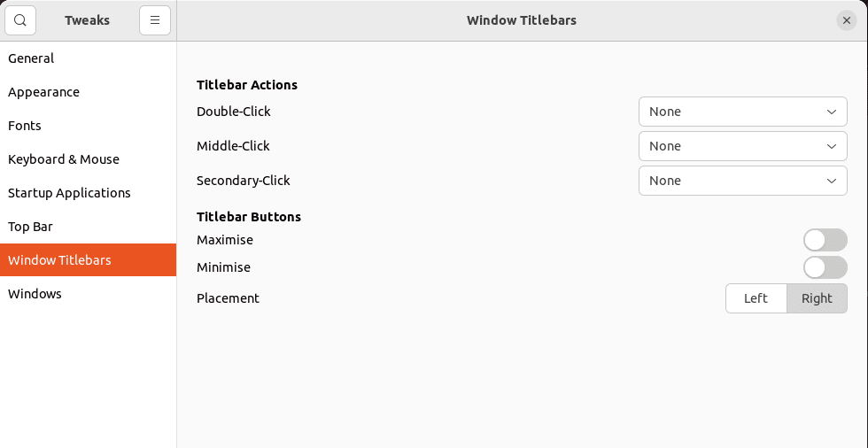Click the Double-Click dropdown chevron arrow
The height and width of the screenshot is (448, 868).
[832, 112]
